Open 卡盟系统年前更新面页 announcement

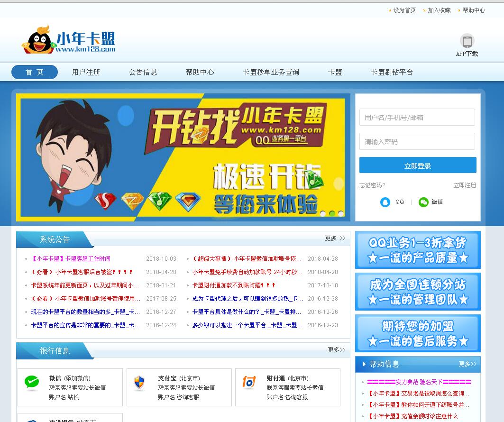85,285
